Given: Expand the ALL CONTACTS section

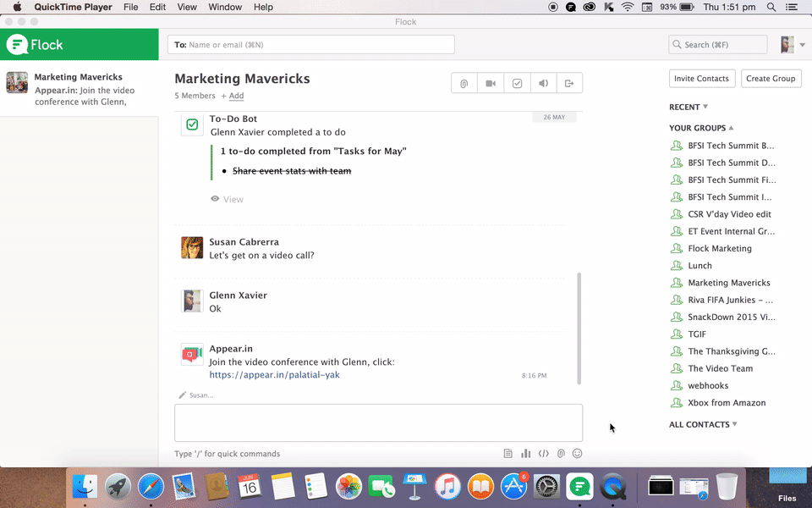Looking at the screenshot, I should pos(703,424).
